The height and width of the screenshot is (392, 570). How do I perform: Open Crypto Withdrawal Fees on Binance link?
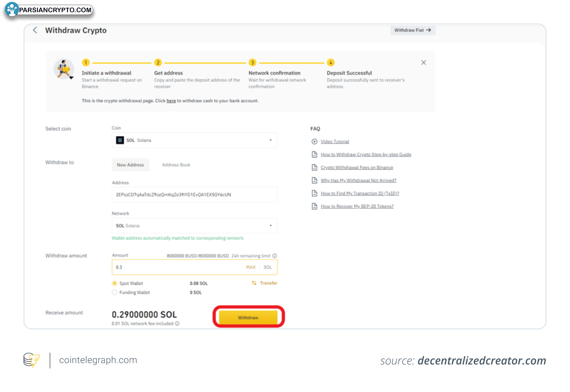pyautogui.click(x=357, y=167)
